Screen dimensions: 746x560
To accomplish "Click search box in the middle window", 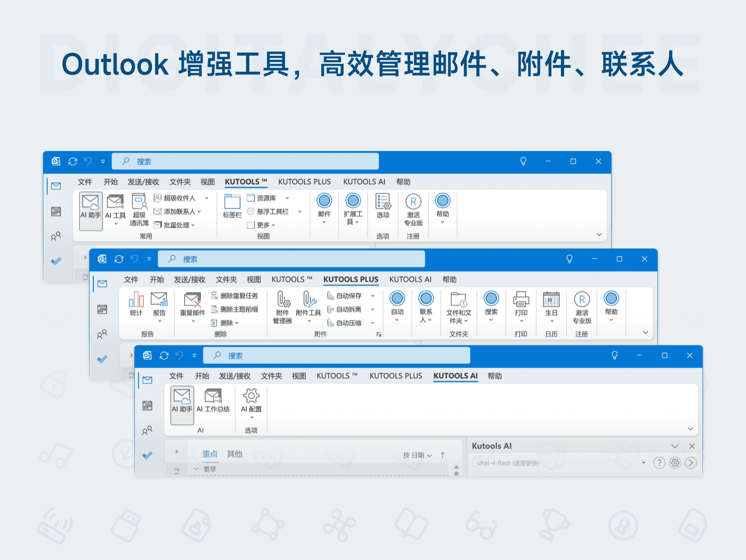I will pyautogui.click(x=291, y=259).
